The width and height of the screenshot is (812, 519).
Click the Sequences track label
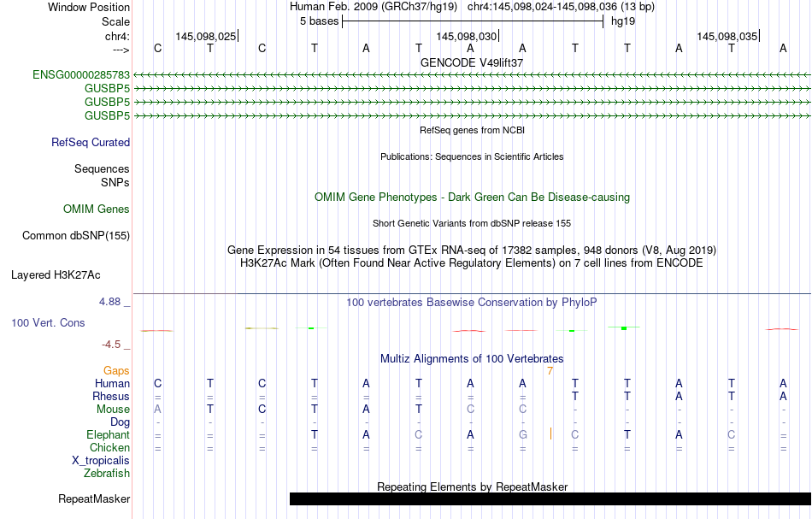point(102,168)
